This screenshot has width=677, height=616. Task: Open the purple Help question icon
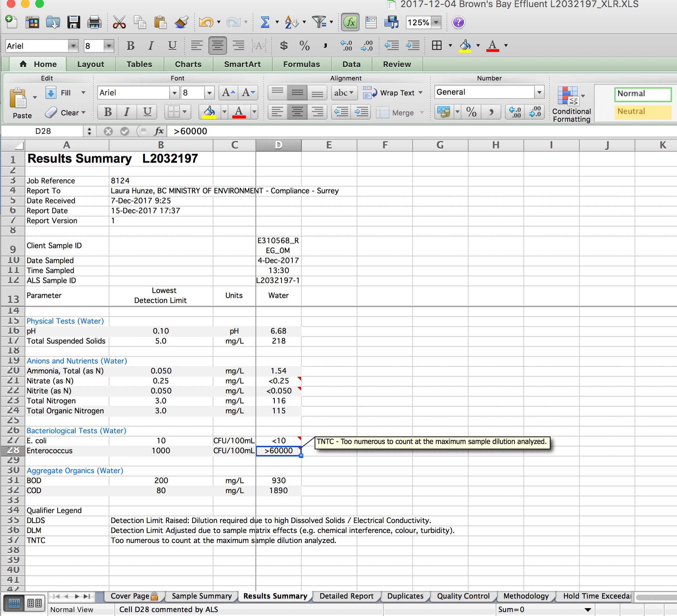pyautogui.click(x=458, y=22)
